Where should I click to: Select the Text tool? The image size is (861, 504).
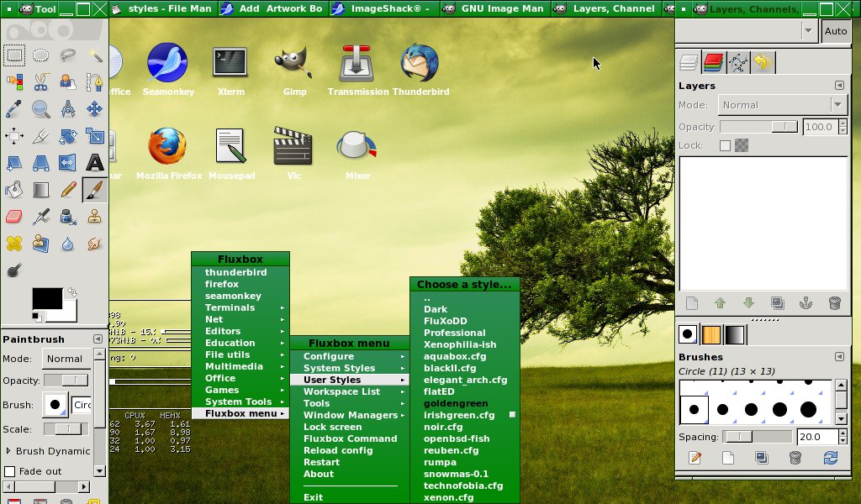tap(94, 162)
